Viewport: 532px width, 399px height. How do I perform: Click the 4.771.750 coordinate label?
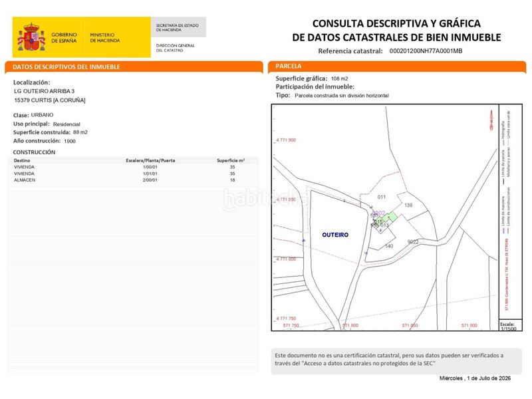[286, 319]
